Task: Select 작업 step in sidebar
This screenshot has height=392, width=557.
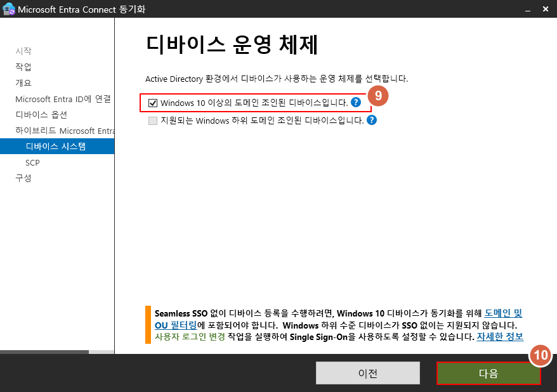Action: point(23,67)
